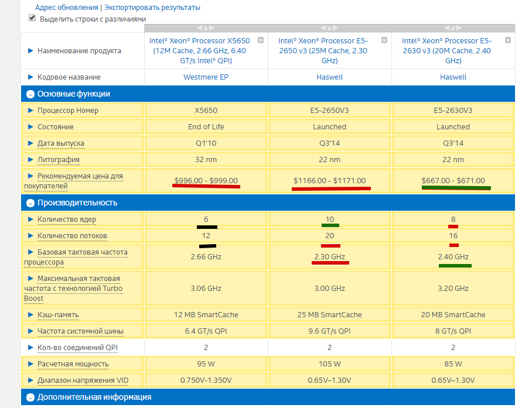
Task: Click the drag handle above X5650 column
Action: tap(206, 28)
